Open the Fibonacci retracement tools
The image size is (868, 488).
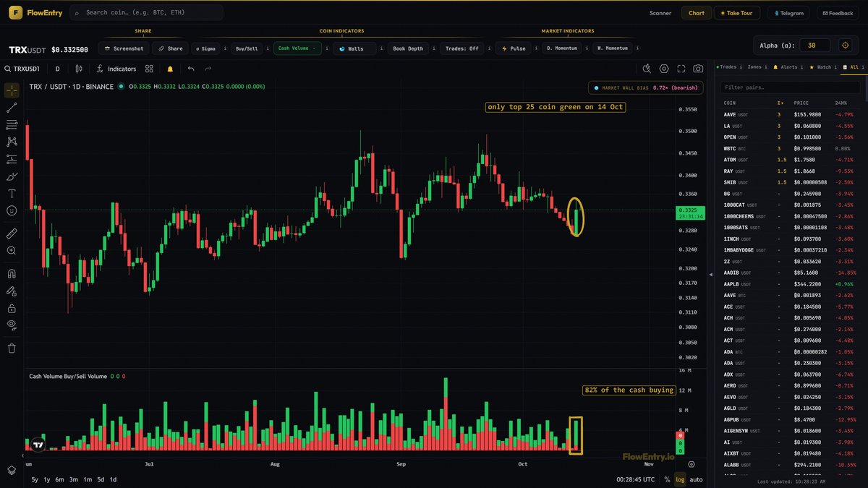tap(12, 125)
